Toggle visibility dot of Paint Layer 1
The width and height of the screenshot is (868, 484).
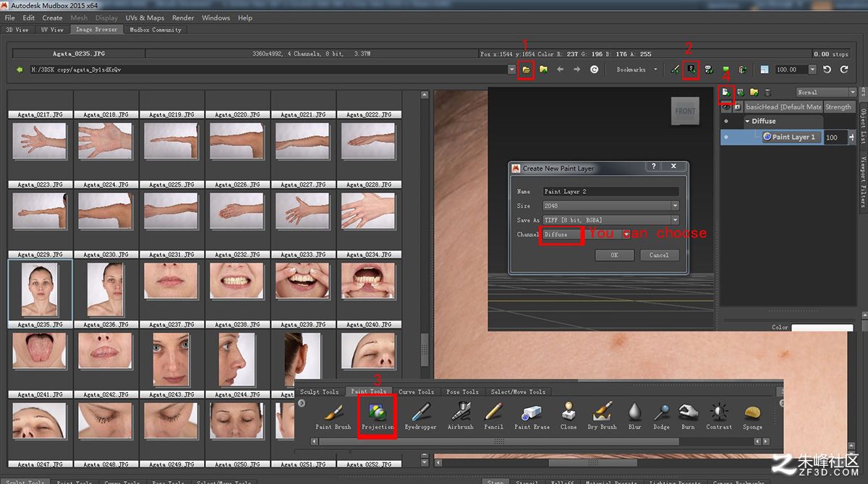click(x=726, y=137)
